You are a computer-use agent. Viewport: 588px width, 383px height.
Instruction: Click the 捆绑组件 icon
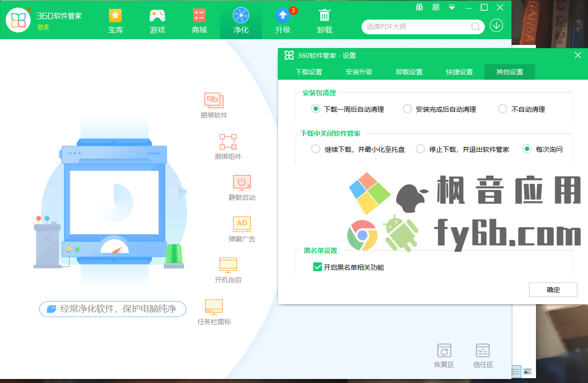(228, 142)
